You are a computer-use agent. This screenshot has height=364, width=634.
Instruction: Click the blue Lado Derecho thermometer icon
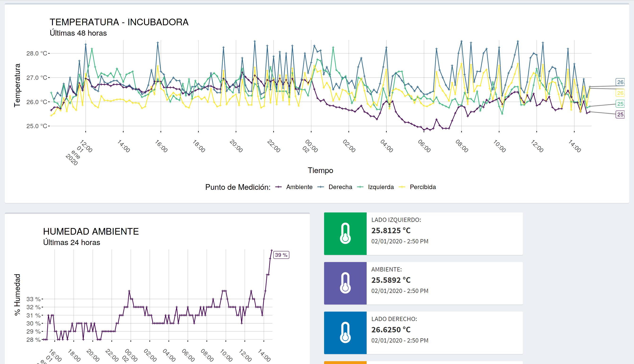point(345,333)
